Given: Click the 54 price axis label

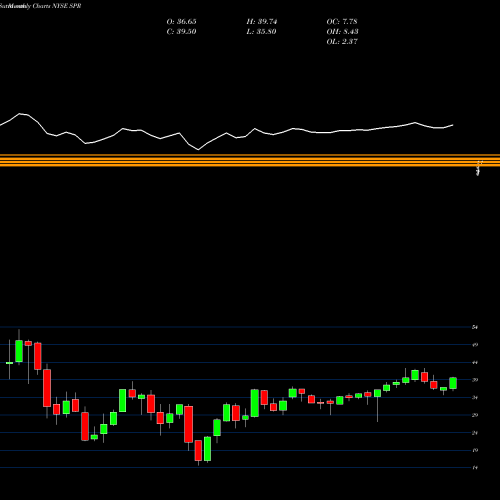Looking at the screenshot, I should [x=475, y=327].
